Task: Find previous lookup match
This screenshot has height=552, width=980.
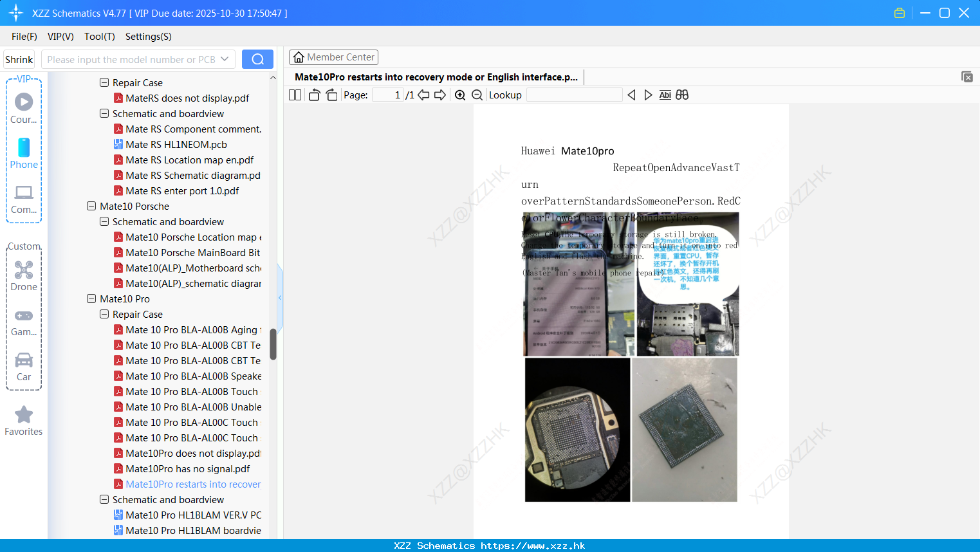Action: pos(631,95)
